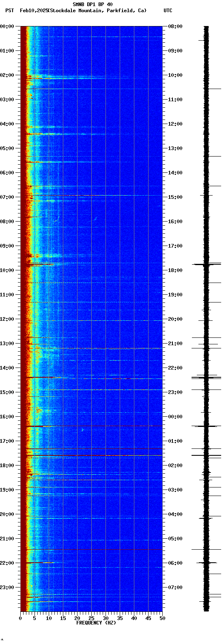This screenshot has height=644, width=224.
Task: Click the UTC axis "00:00" label
Action: (175, 417)
